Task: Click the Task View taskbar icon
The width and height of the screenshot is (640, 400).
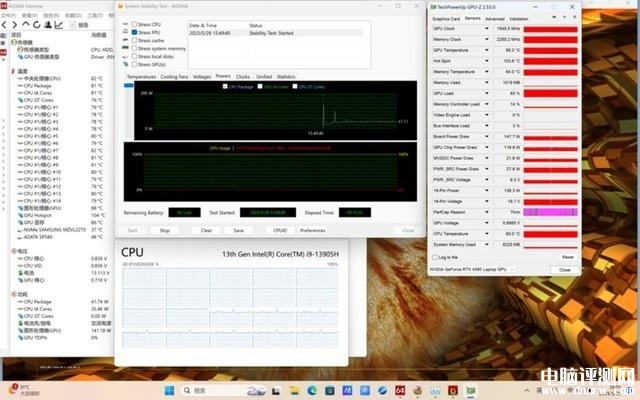Action: click(x=276, y=391)
